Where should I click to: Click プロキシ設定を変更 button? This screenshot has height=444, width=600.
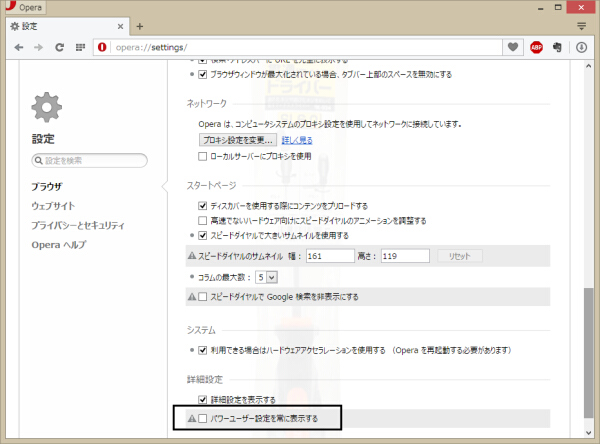(238, 140)
